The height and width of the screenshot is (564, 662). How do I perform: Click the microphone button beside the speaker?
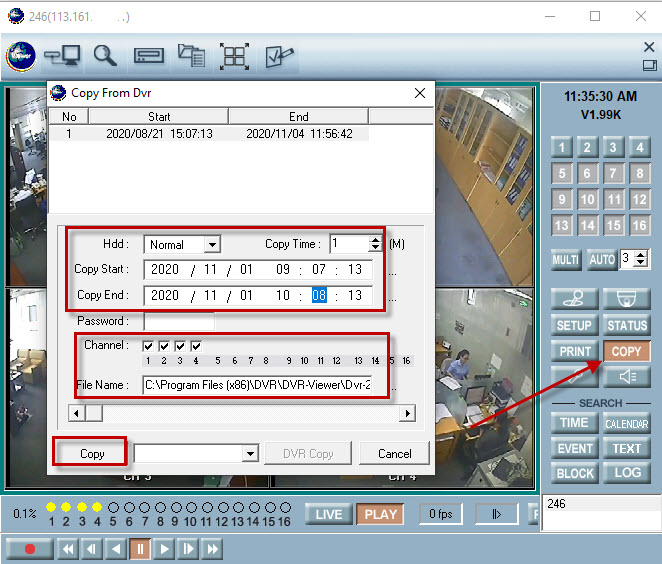pos(575,377)
